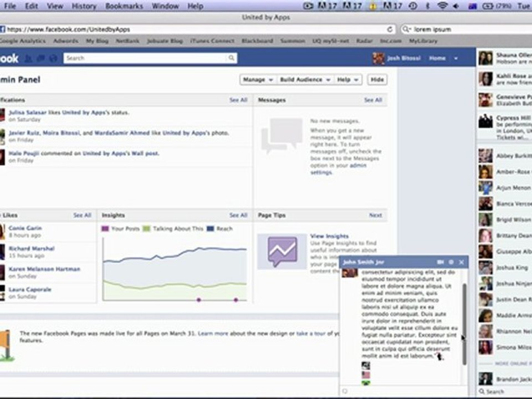
Task: Click the Google Analytics bookmark
Action: pos(22,41)
